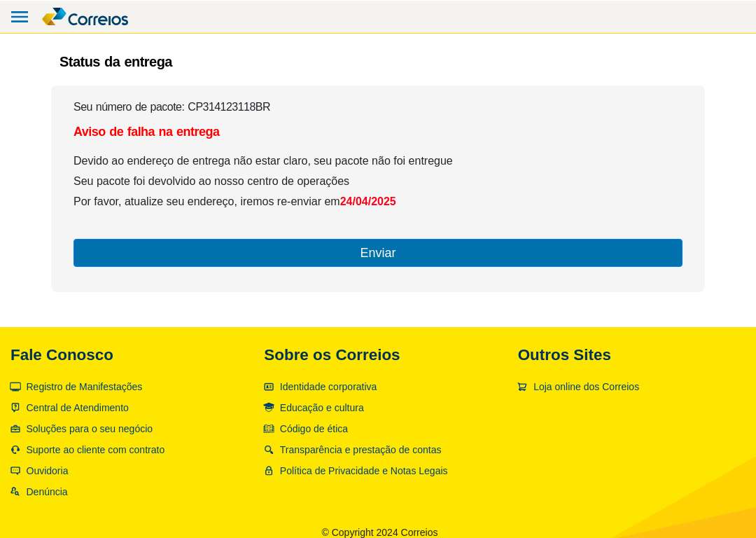Screen dimensions: 756x538
Task: Open Identidade corporativa link
Action: [x=328, y=387]
